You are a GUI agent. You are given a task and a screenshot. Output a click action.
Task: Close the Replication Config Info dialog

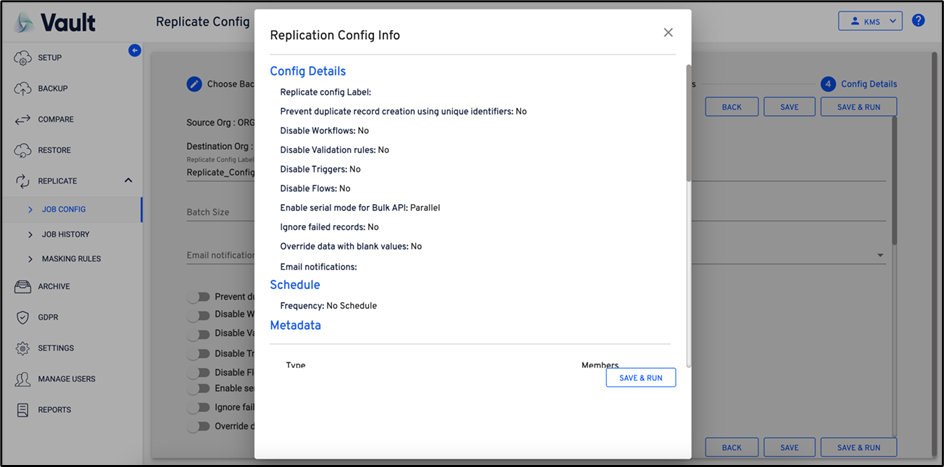[668, 33]
